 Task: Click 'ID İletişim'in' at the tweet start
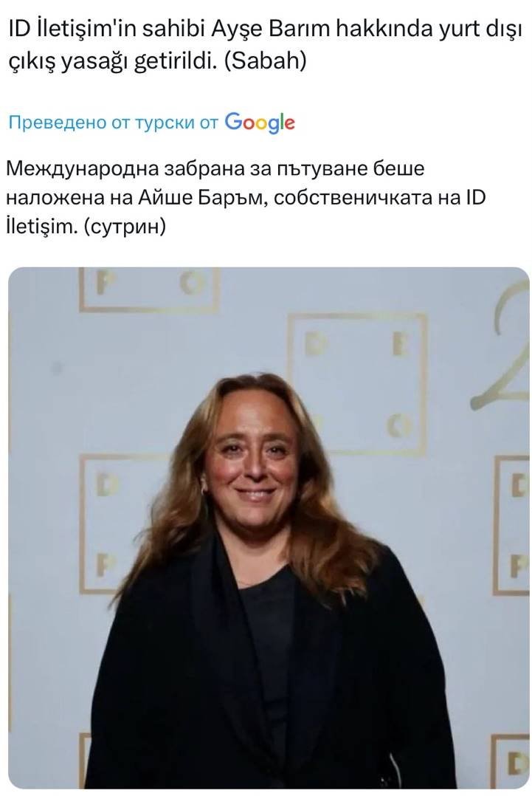point(72,30)
